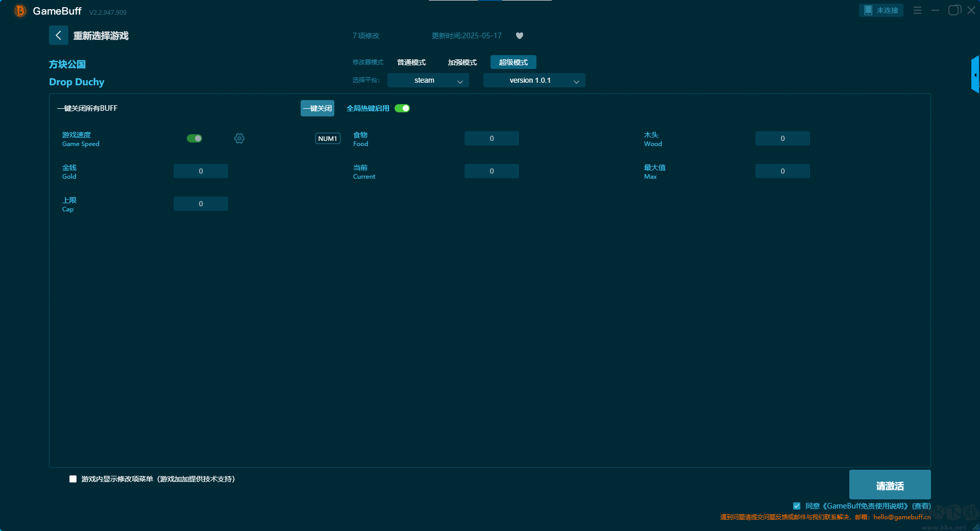Expand the side panel arrow tab

(x=975, y=75)
